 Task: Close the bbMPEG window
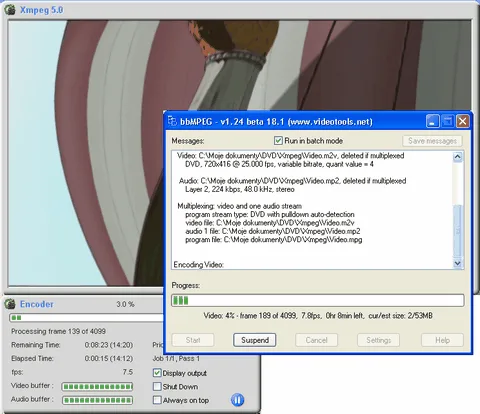463,121
